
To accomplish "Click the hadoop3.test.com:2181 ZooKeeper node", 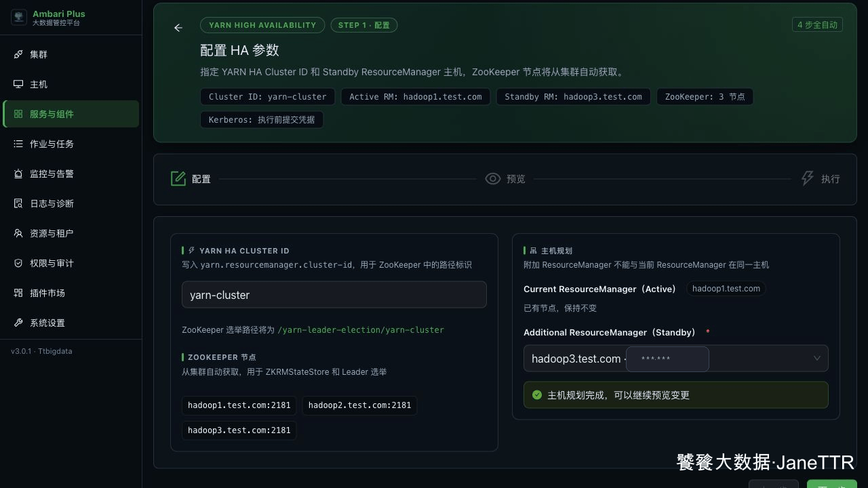I will pyautogui.click(x=239, y=430).
